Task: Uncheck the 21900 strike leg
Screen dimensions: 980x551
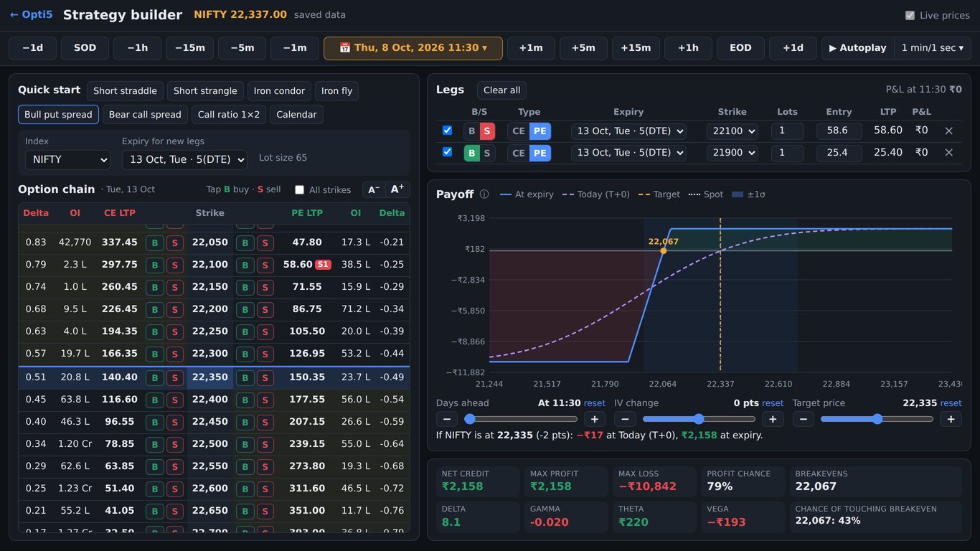Action: pyautogui.click(x=447, y=152)
